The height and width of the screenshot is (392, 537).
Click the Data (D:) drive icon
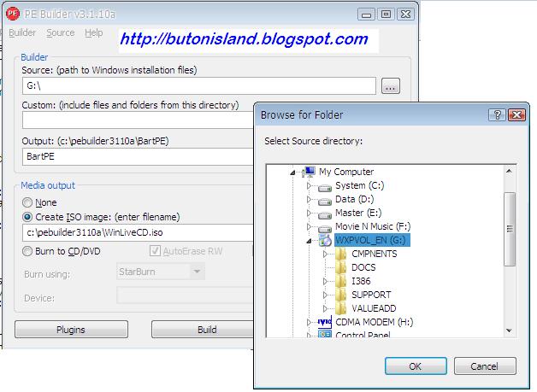pos(325,201)
